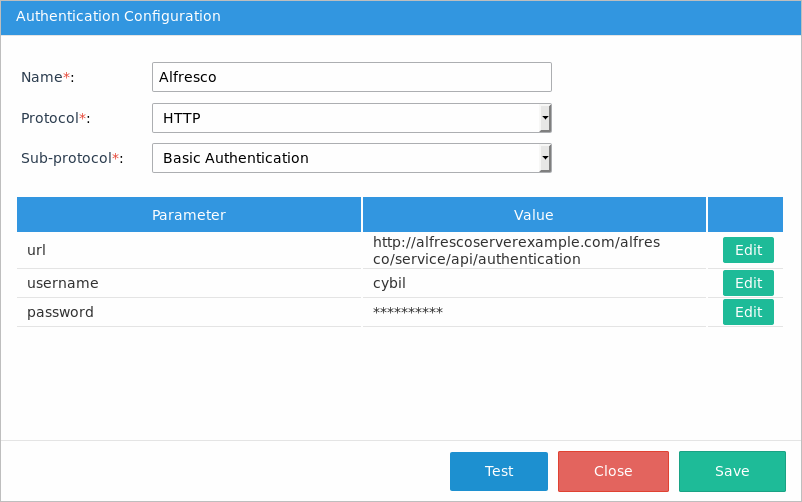Screen dimensions: 802x502
Task: Edit the url parameter
Action: (748, 250)
